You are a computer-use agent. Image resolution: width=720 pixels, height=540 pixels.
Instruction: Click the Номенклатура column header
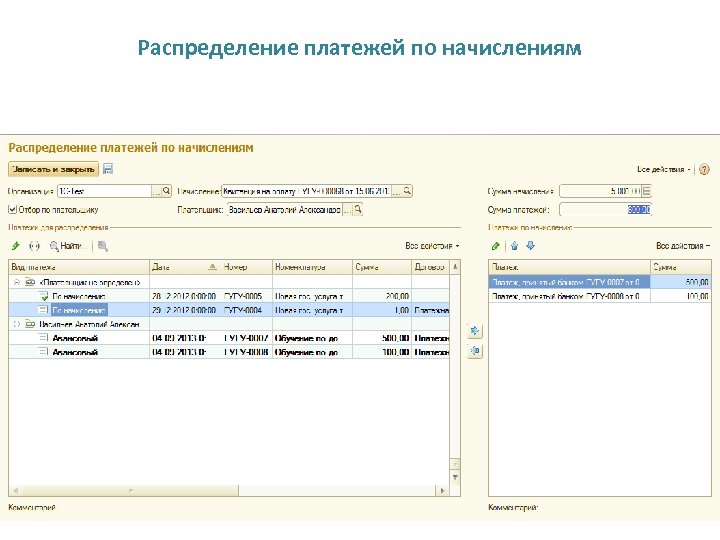tap(312, 267)
